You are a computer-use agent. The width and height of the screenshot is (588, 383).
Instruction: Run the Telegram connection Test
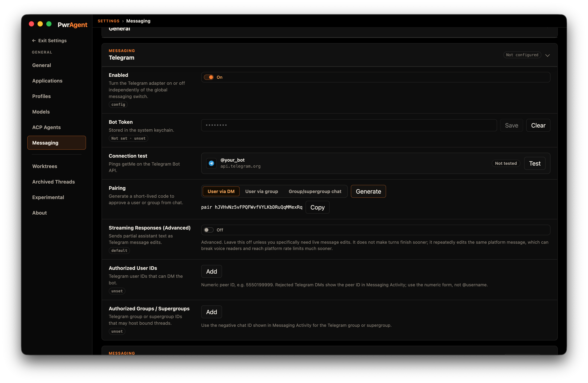tap(535, 163)
